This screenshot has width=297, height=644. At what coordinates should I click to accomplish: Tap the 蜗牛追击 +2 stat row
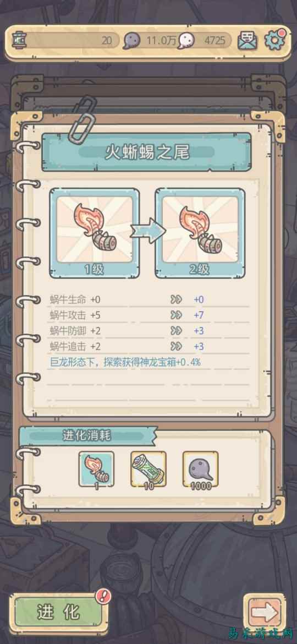click(148, 347)
